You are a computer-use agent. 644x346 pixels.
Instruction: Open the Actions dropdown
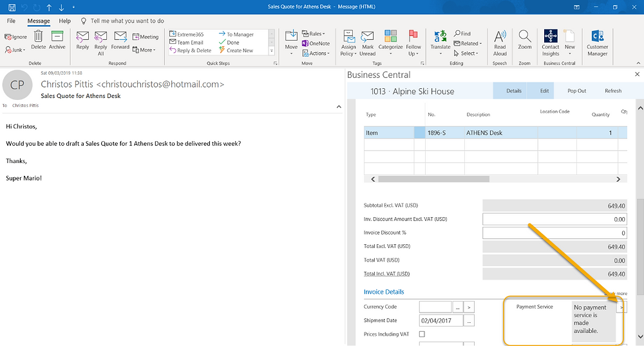tap(316, 53)
